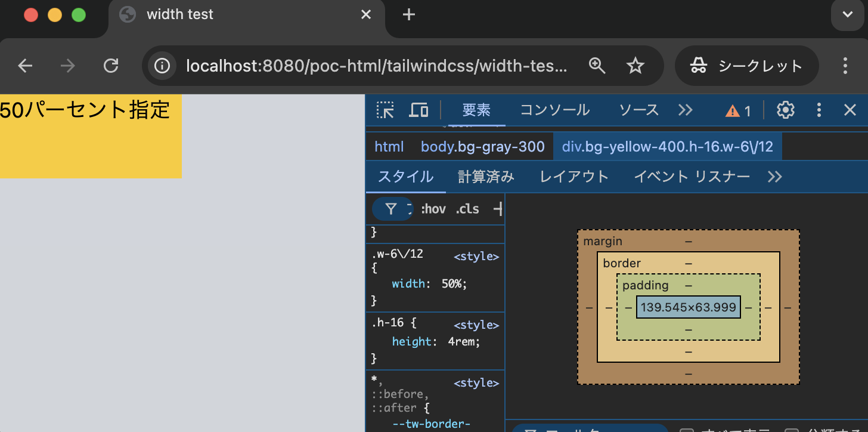This screenshot has width=868, height=432.
Task: Toggle class editing with the .cls button
Action: (x=467, y=209)
